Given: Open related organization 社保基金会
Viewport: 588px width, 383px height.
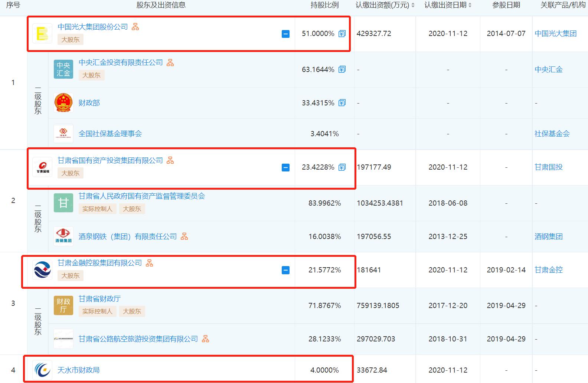Looking at the screenshot, I should [552, 134].
